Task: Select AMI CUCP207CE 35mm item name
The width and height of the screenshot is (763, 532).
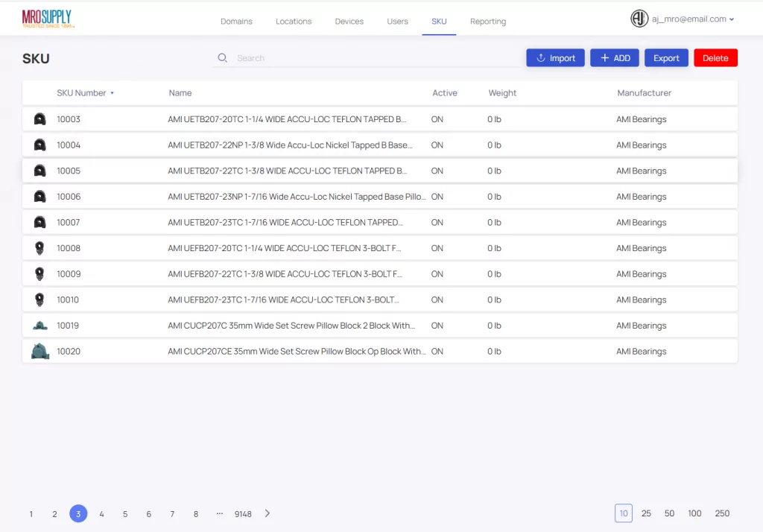Action: 297,352
